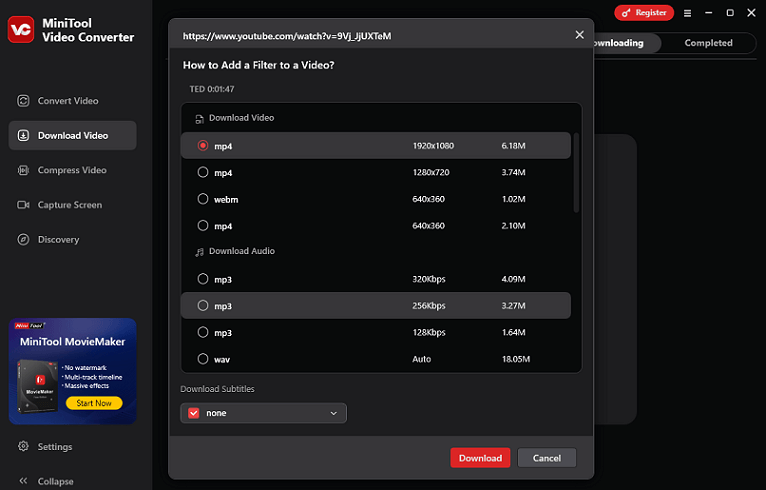Click the red Download button

tap(480, 458)
